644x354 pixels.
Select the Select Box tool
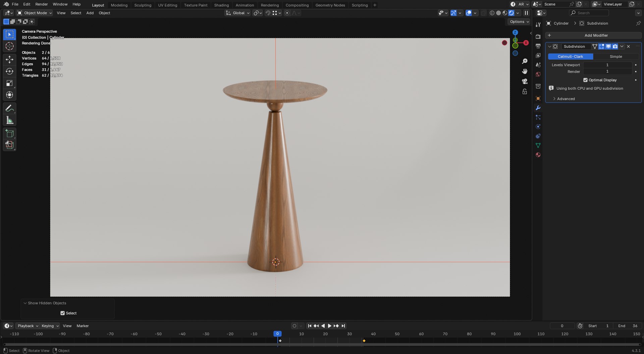pos(9,35)
